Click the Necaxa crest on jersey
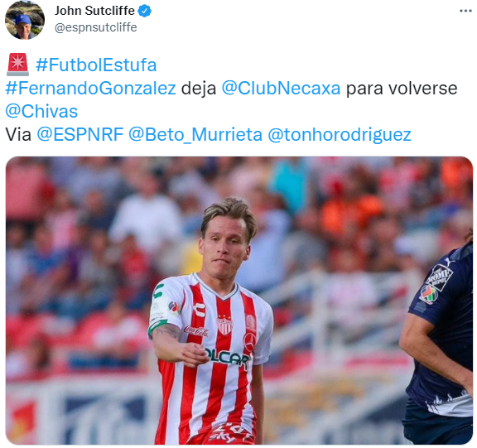This screenshot has width=477, height=448. tap(224, 325)
